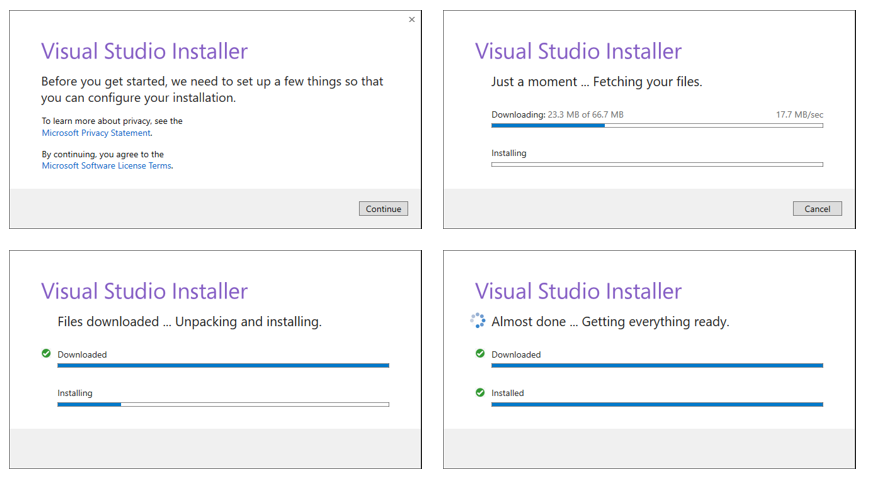Click the Downloaded bar in Almost done dialog

[656, 366]
